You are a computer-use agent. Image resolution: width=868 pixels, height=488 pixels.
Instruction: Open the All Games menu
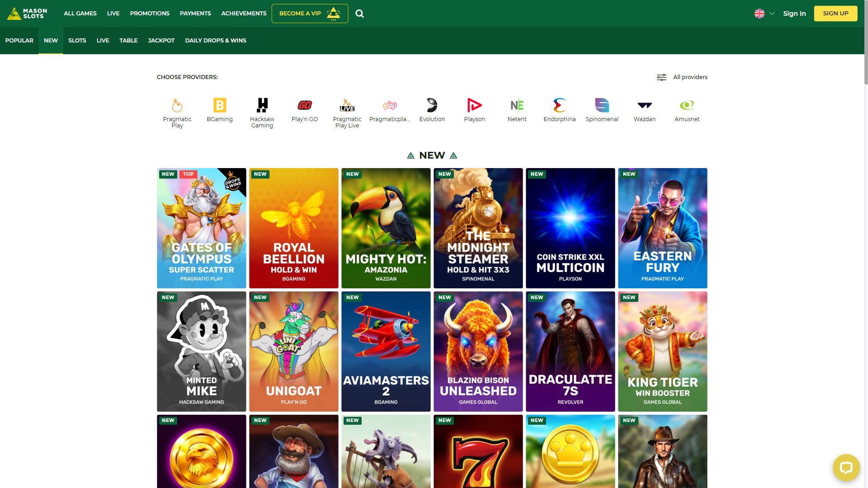80,14
